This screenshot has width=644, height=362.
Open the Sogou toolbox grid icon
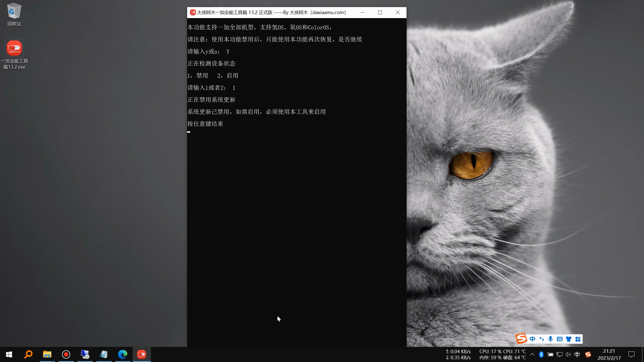(x=578, y=339)
